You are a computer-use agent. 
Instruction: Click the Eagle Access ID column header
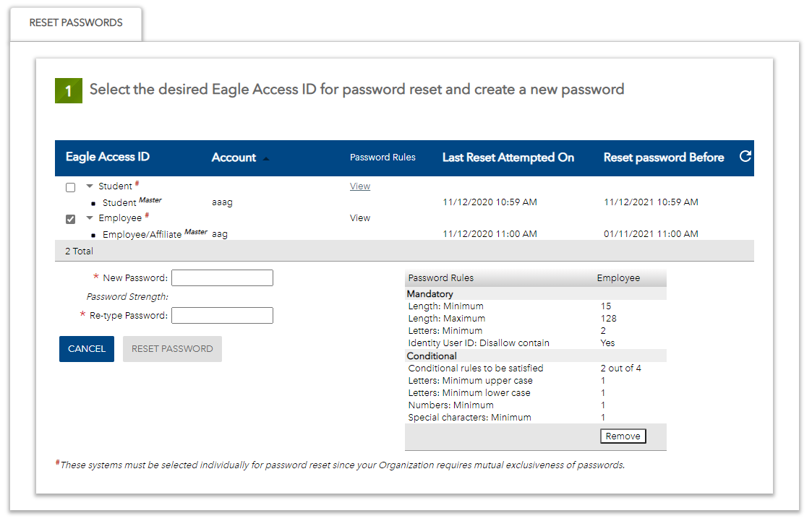coord(107,157)
